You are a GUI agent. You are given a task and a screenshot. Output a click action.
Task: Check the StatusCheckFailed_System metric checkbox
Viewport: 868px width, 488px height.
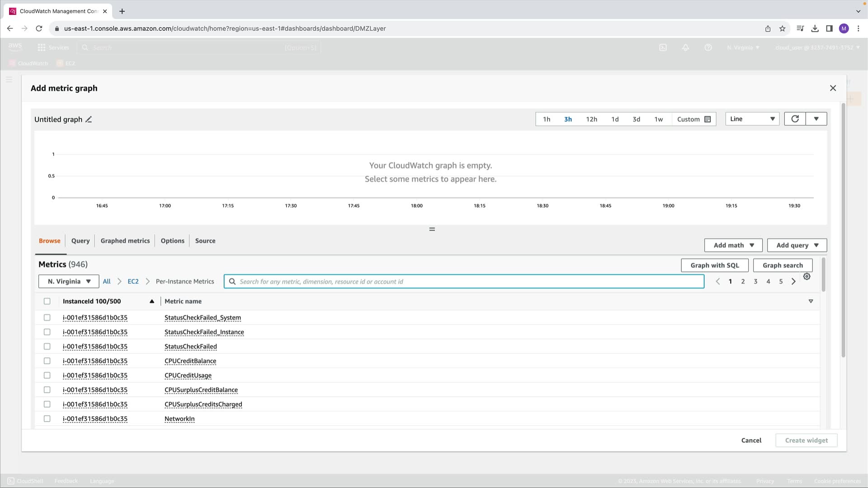[47, 318]
